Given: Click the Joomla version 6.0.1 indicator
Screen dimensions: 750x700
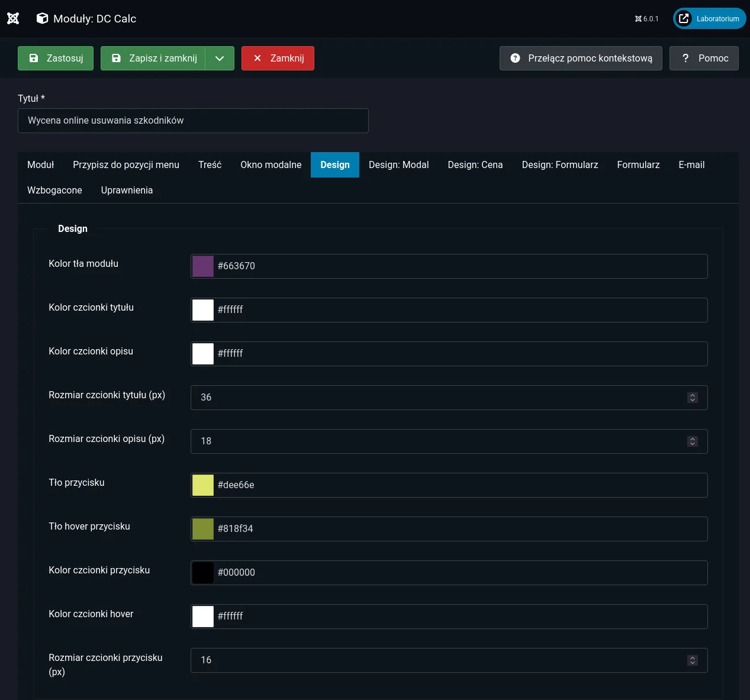Looking at the screenshot, I should pyautogui.click(x=646, y=19).
